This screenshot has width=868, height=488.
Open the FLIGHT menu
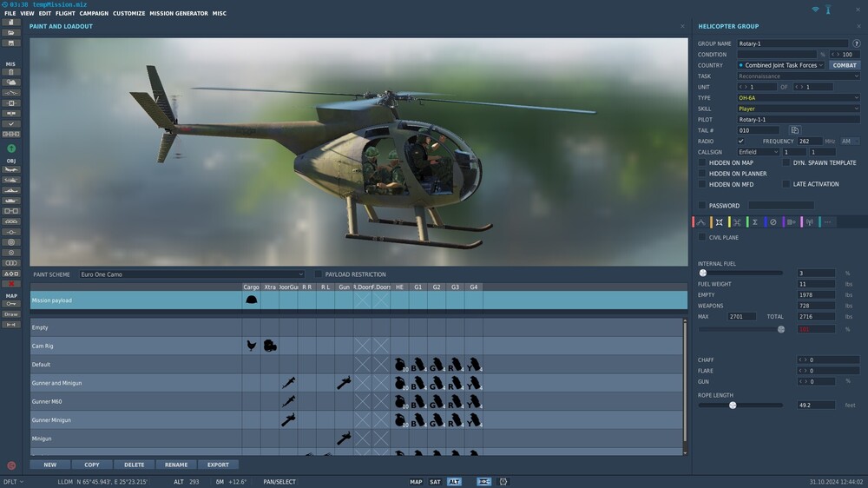[x=65, y=13]
